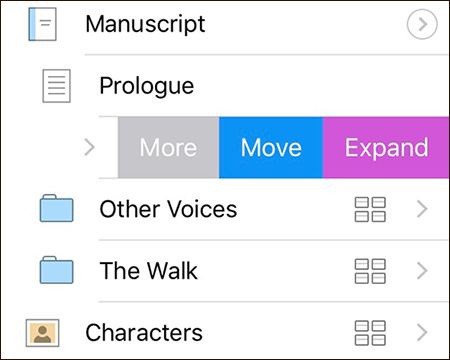Tap the Prologue document icon
The height and width of the screenshot is (360, 450).
coord(56,86)
